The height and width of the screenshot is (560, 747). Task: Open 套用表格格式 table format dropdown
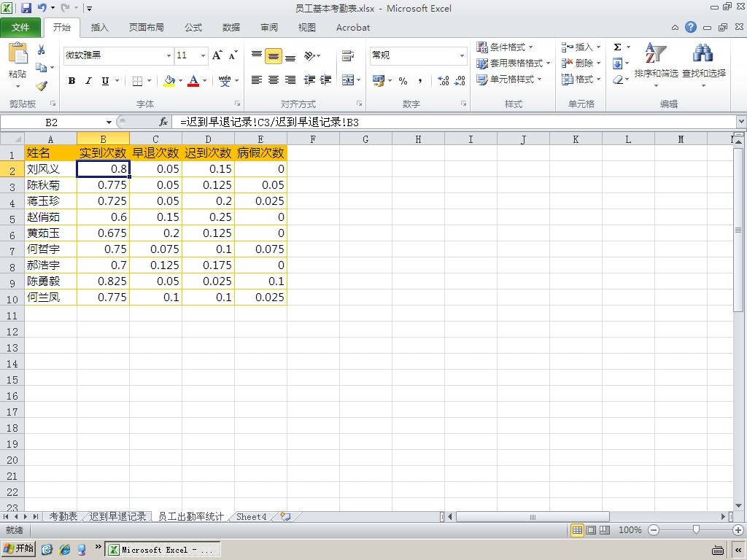tap(514, 63)
